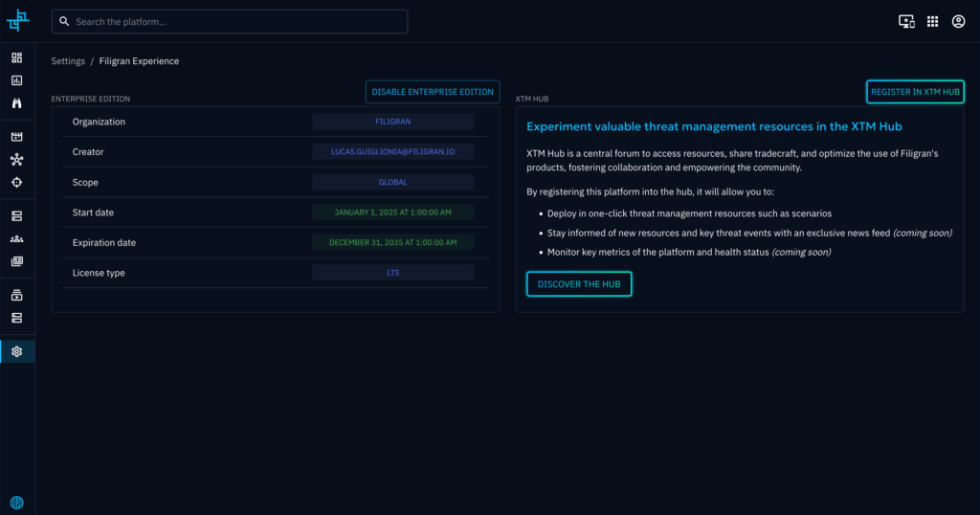Open the user profile account icon

[958, 21]
